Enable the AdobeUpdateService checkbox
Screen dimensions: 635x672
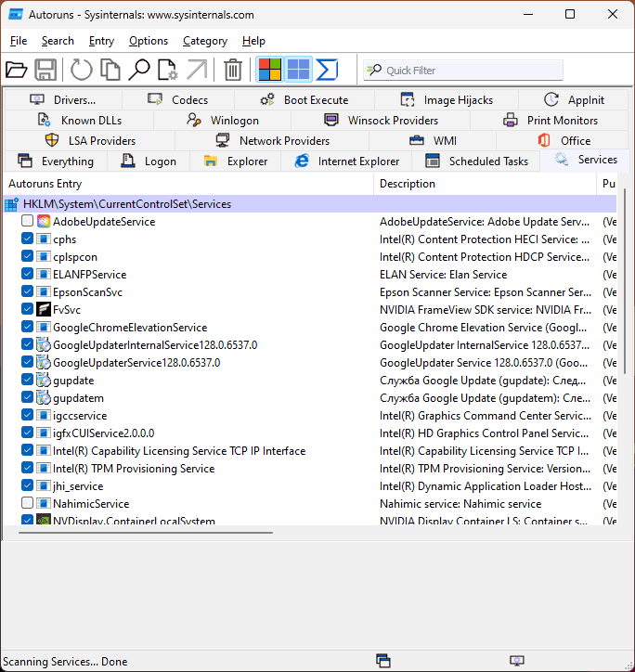tap(27, 221)
